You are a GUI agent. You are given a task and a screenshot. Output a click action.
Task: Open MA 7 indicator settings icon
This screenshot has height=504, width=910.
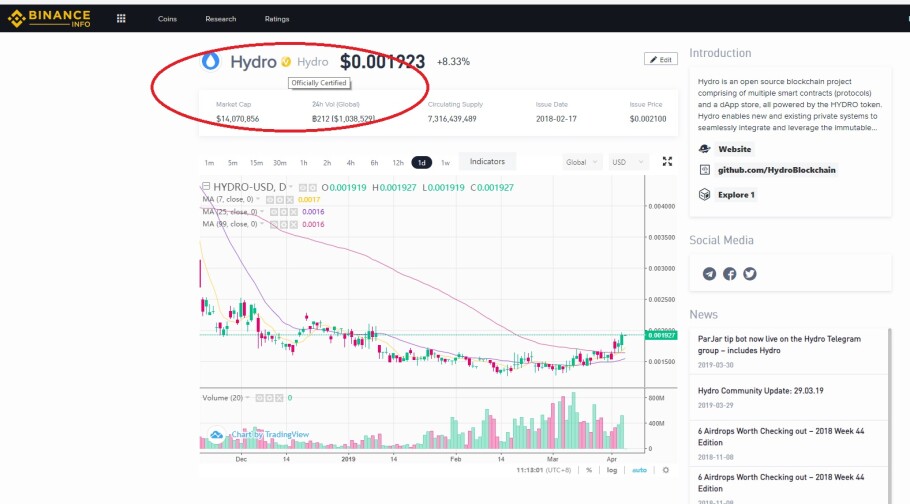point(280,200)
